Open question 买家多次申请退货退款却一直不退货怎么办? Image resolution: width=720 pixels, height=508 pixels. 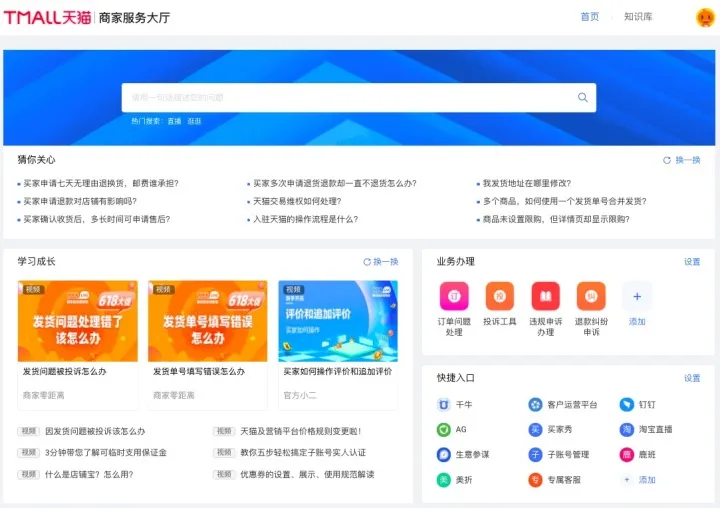(x=335, y=183)
